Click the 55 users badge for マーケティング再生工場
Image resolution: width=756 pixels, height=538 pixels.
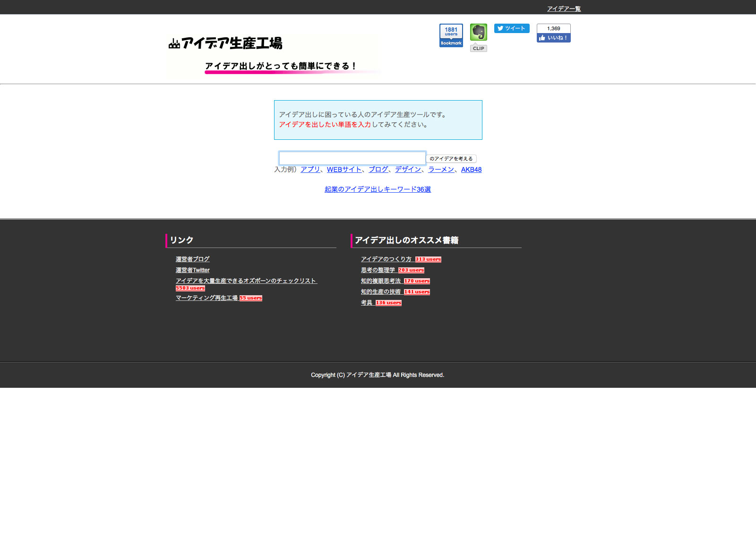tap(250, 298)
